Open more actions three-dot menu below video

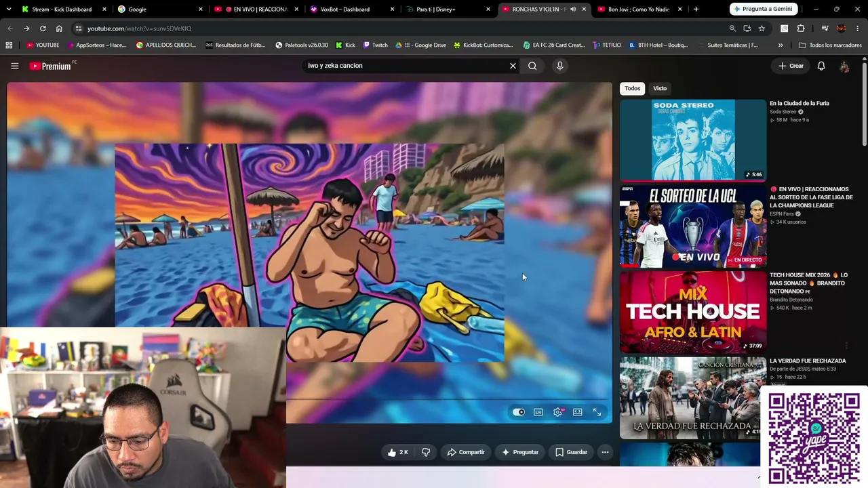coord(605,452)
